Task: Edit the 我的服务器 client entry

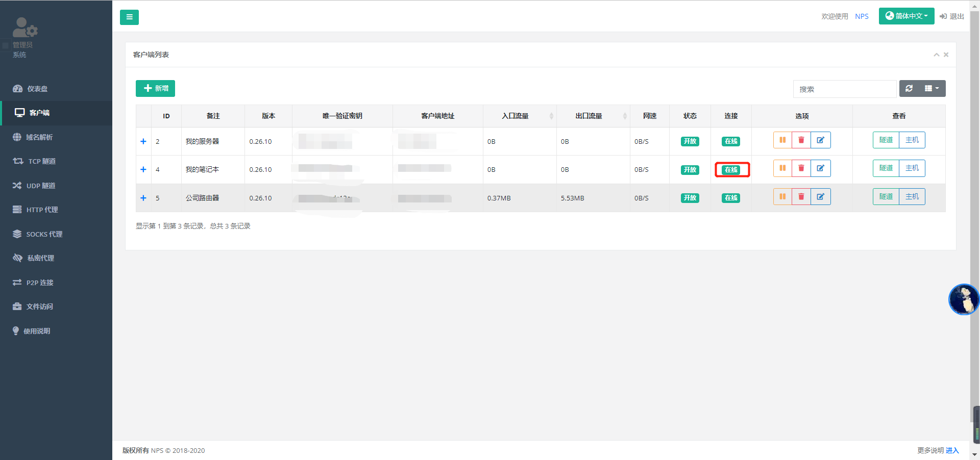Action: pyautogui.click(x=820, y=140)
